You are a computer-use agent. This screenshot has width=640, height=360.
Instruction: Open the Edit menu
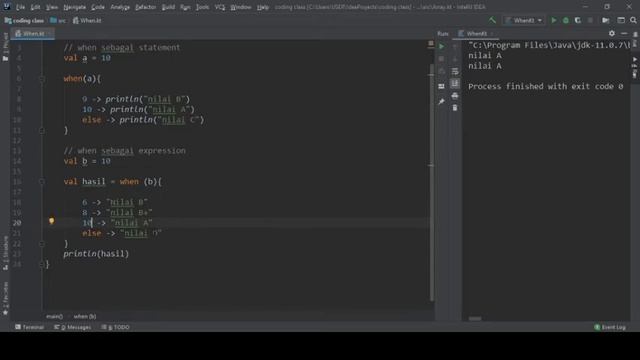(x=36, y=7)
